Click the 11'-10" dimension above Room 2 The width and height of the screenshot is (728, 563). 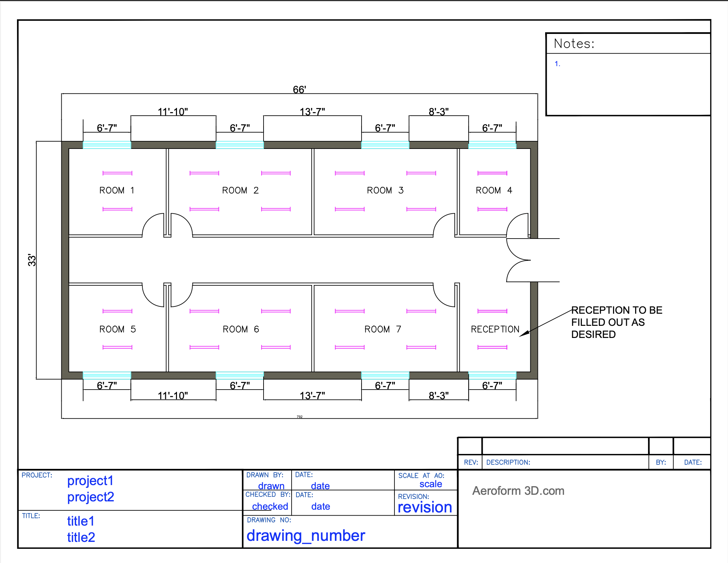point(173,111)
